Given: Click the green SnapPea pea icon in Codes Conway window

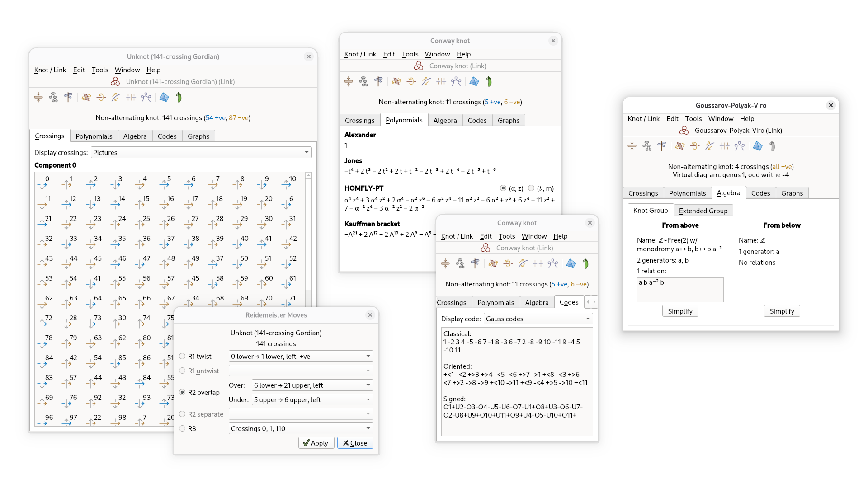Looking at the screenshot, I should pyautogui.click(x=586, y=263).
